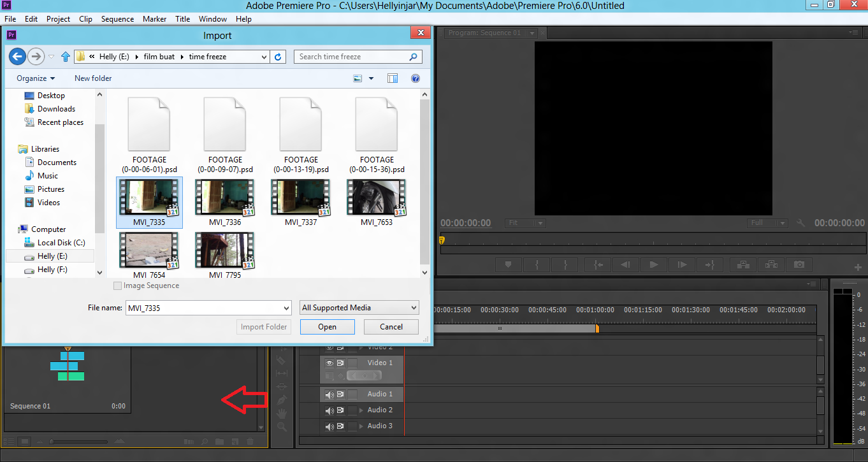Screen dimensions: 868x462
Task: Open the change view options arrow
Action: coord(372,78)
